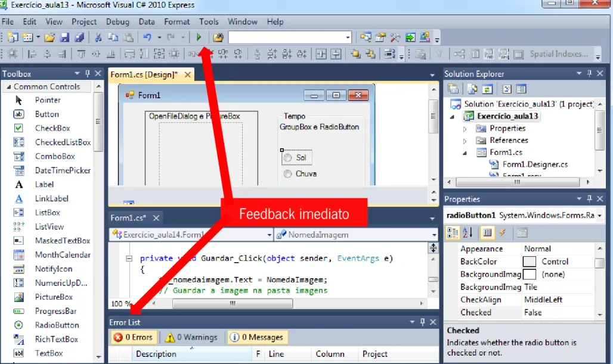Select the Pointer tool in Toolbox
The width and height of the screenshot is (613, 364).
pos(47,100)
